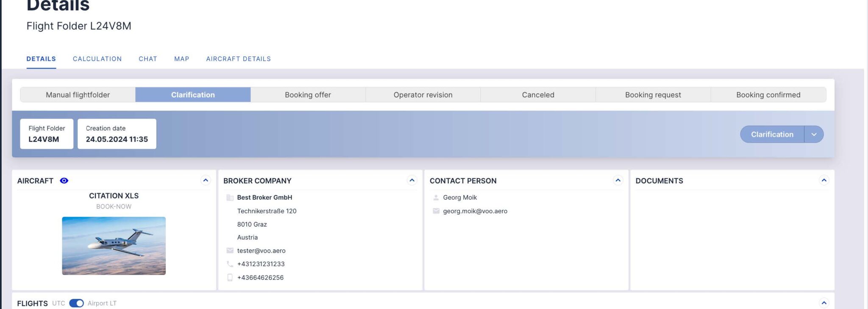The width and height of the screenshot is (868, 309).
Task: Click the Best Broker GmbH company name
Action: [x=264, y=197]
